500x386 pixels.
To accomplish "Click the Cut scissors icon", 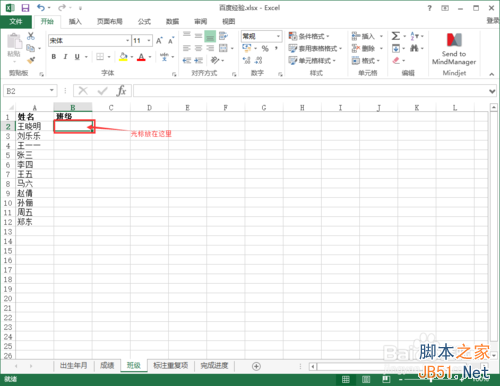I will point(31,36).
